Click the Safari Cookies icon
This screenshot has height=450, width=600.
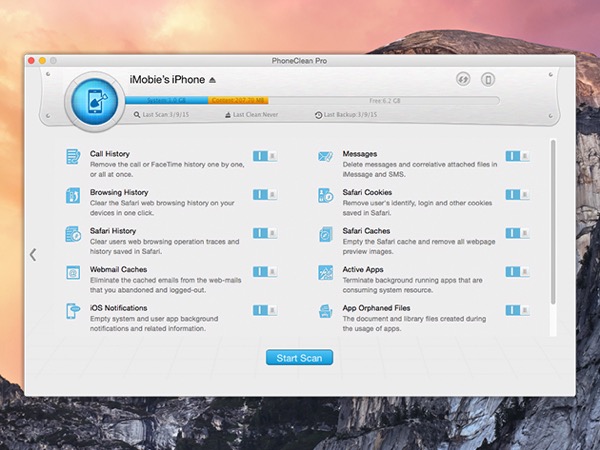click(x=325, y=195)
